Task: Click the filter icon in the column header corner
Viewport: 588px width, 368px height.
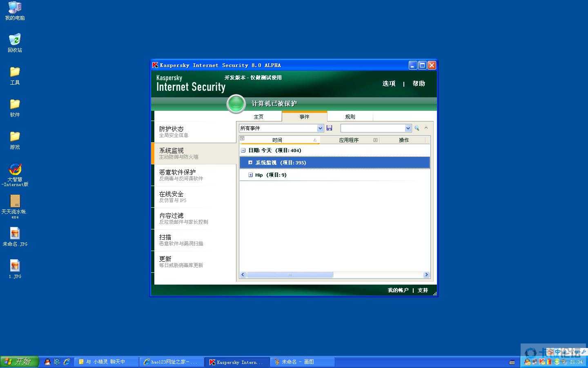Action: click(242, 138)
